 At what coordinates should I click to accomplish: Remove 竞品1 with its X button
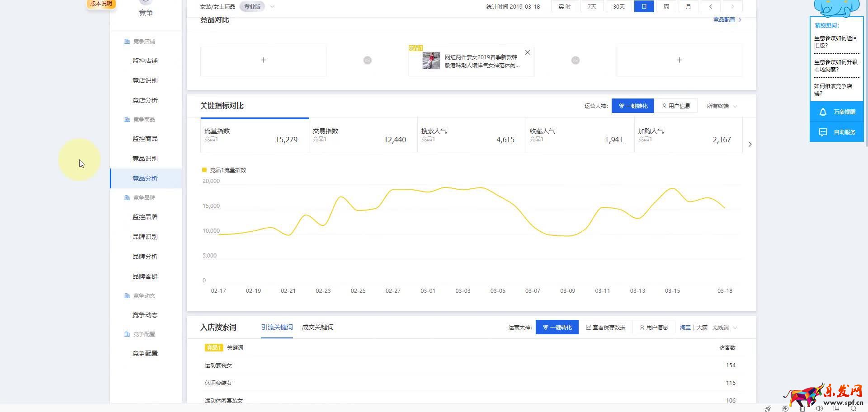click(x=527, y=52)
